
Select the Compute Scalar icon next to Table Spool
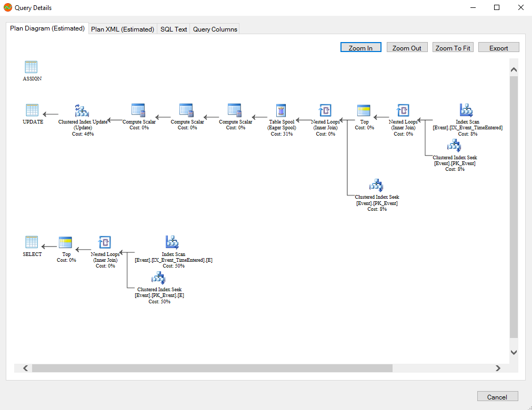click(x=235, y=110)
